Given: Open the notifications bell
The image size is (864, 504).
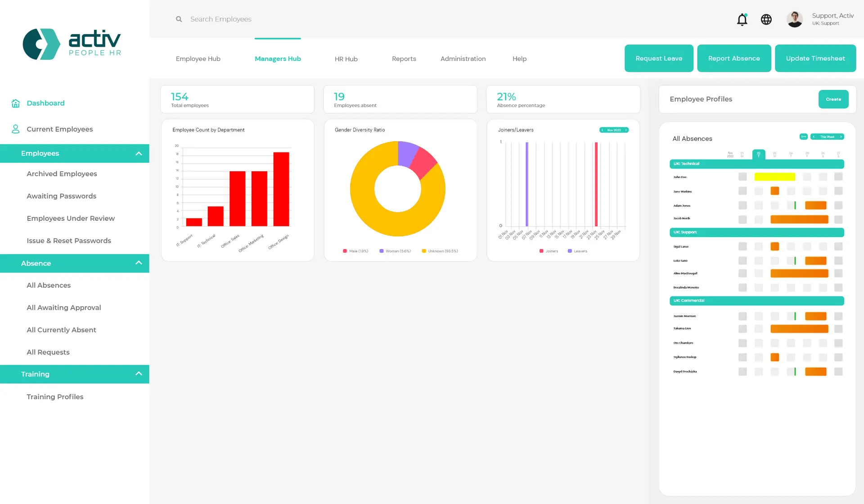Looking at the screenshot, I should (x=742, y=19).
